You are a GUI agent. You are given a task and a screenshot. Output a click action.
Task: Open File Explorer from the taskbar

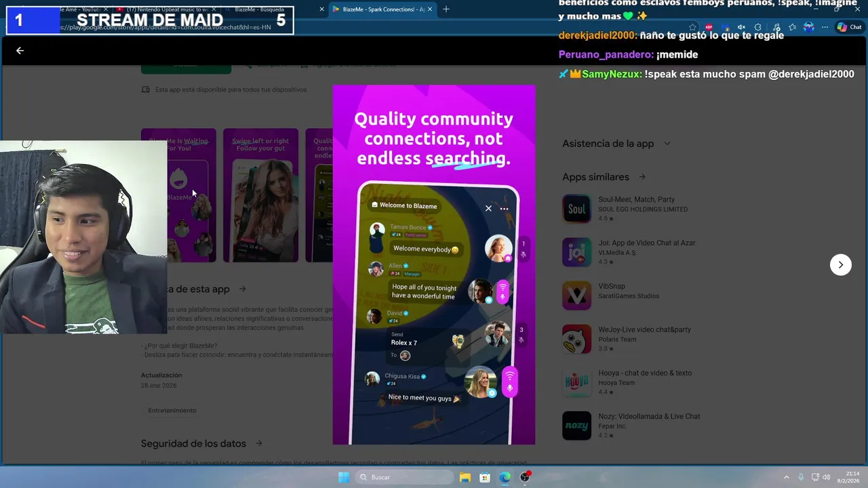point(465,477)
